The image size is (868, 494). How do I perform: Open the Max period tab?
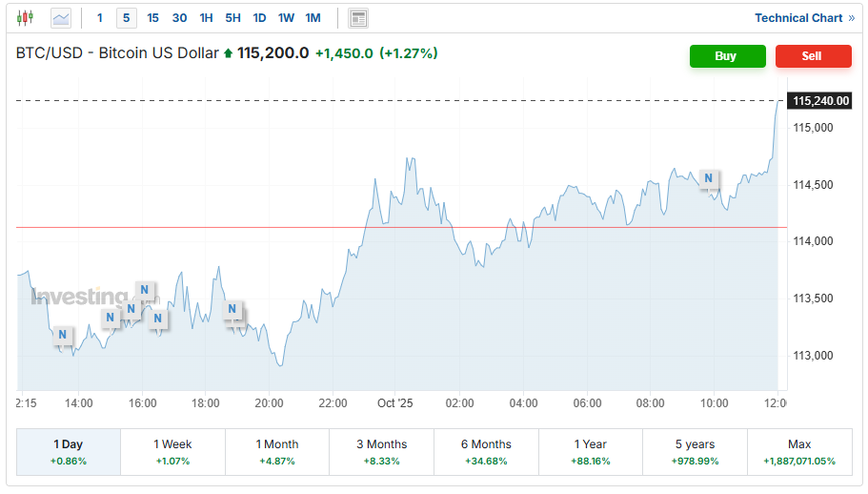click(x=799, y=452)
